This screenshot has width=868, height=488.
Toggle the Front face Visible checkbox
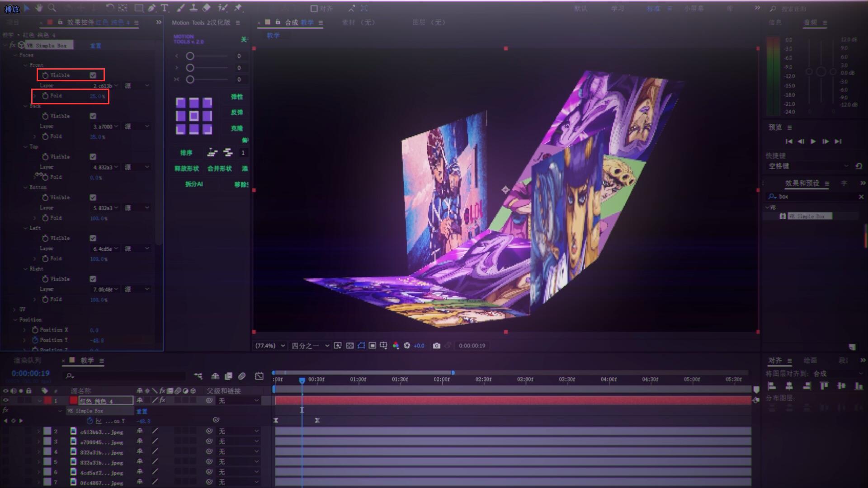[x=93, y=75]
